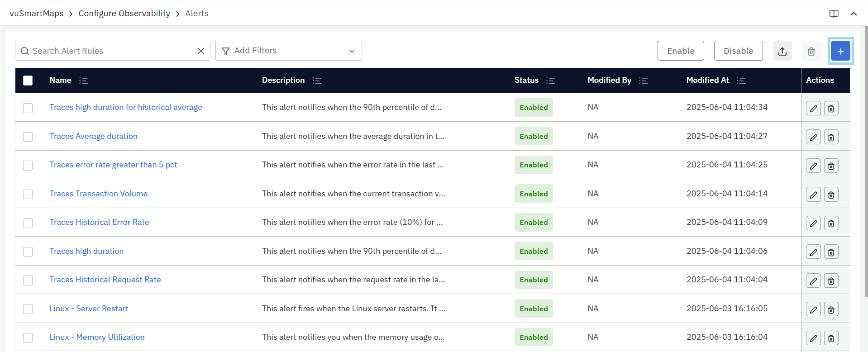Open the Name column sort menu

click(84, 81)
